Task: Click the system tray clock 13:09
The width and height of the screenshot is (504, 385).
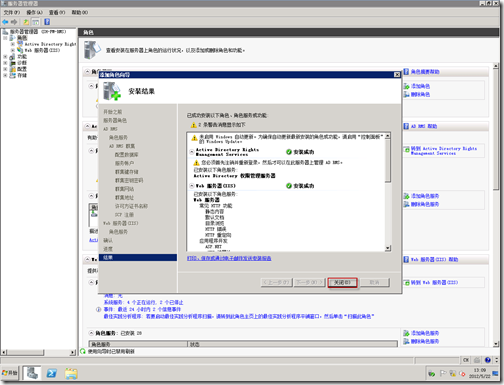Action: (x=480, y=370)
